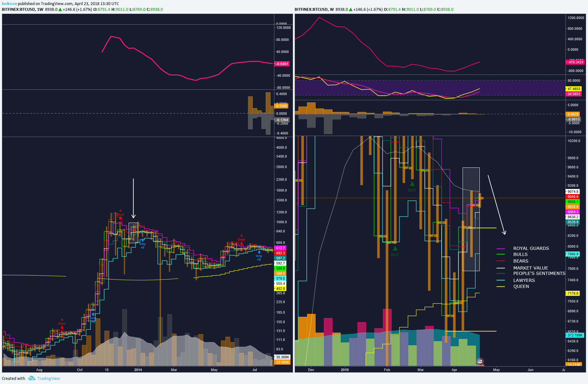Image resolution: width=588 pixels, height=384 pixels.
Task: Open the kniknox author profile link
Action: tap(10, 4)
